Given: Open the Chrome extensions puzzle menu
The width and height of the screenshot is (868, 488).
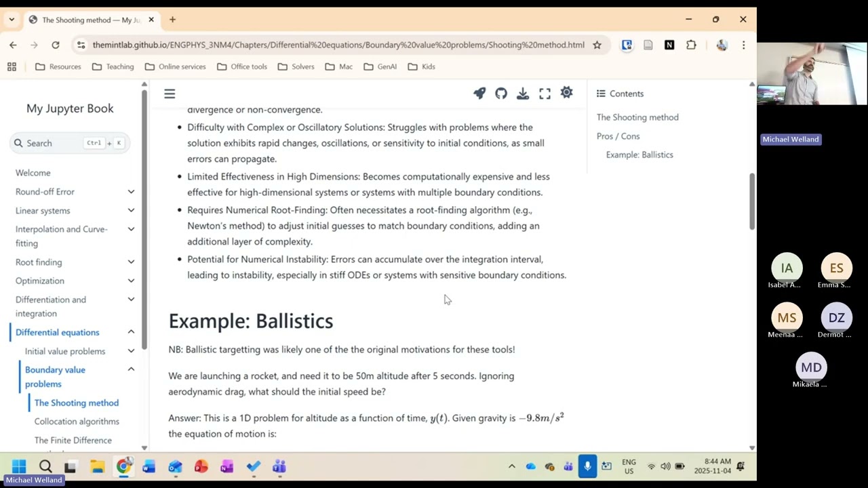Looking at the screenshot, I should (691, 45).
